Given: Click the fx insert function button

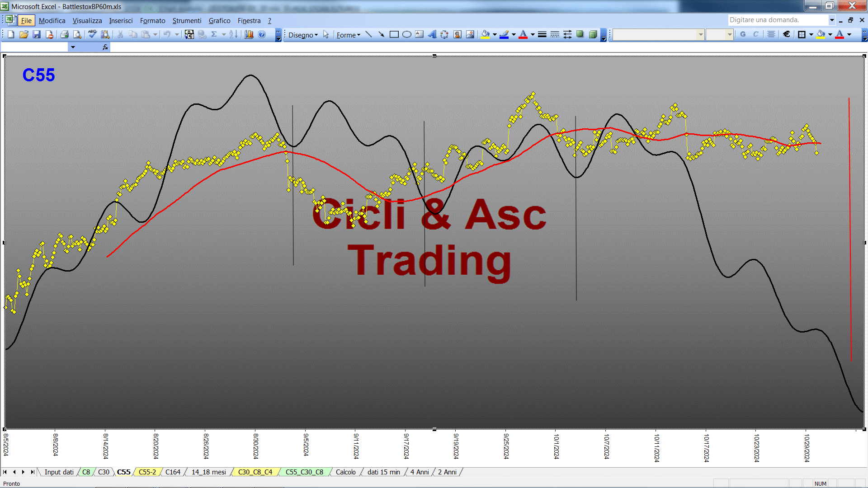Looking at the screenshot, I should tap(105, 47).
